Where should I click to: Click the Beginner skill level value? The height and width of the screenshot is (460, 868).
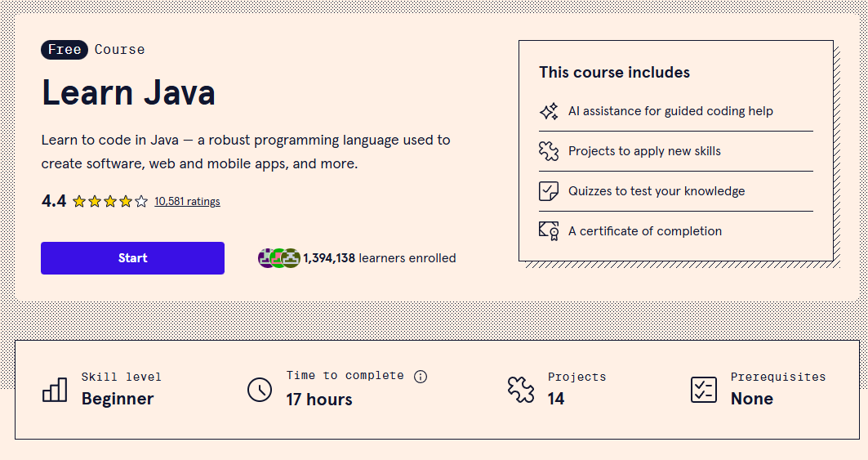point(118,399)
